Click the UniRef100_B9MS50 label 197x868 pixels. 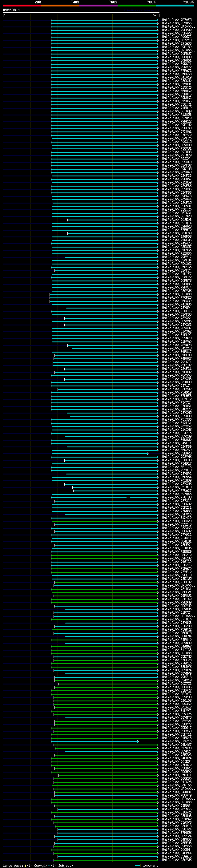(177, 846)
